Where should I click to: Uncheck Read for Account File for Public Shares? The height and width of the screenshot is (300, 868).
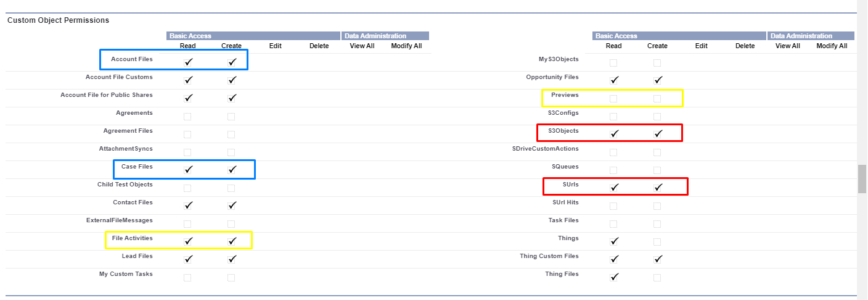click(188, 98)
